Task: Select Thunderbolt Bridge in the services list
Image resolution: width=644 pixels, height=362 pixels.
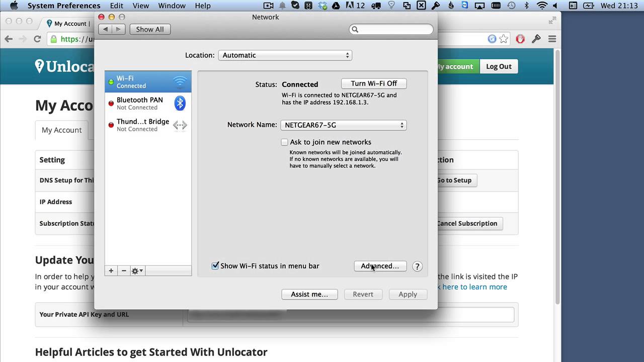Action: tap(148, 125)
